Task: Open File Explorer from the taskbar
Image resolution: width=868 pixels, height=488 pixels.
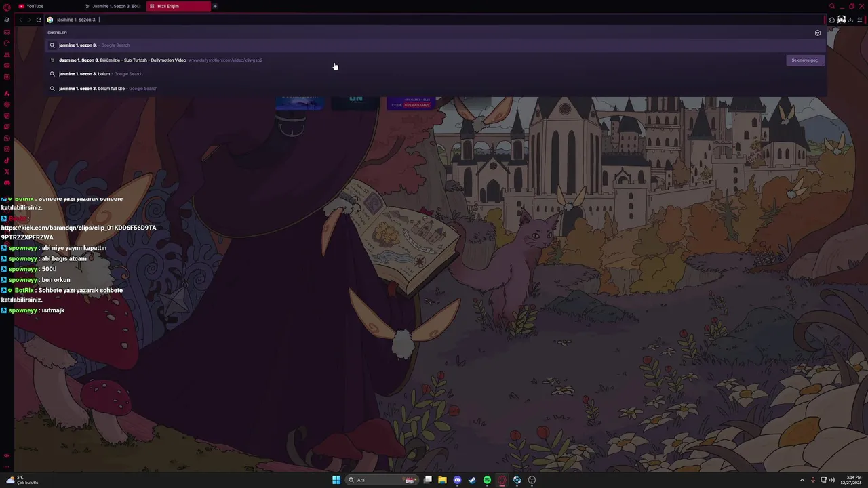Action: pyautogui.click(x=442, y=480)
